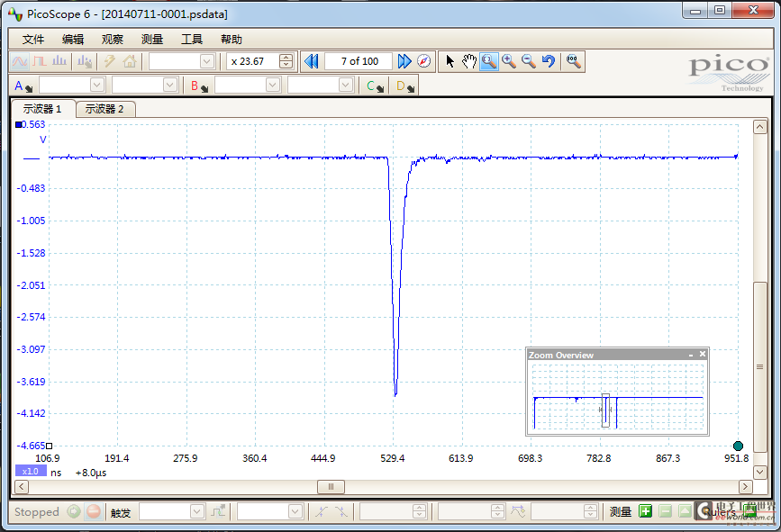Screen dimensions: 781x532
Task: Switch to 示波器 2 tab
Action: (x=105, y=109)
